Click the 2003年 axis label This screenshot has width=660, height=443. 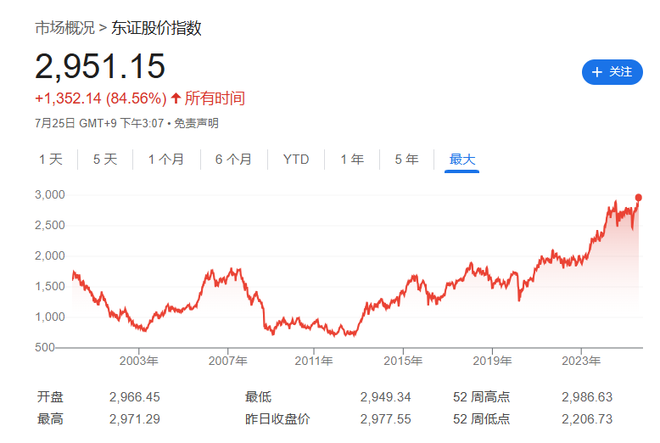[139, 361]
